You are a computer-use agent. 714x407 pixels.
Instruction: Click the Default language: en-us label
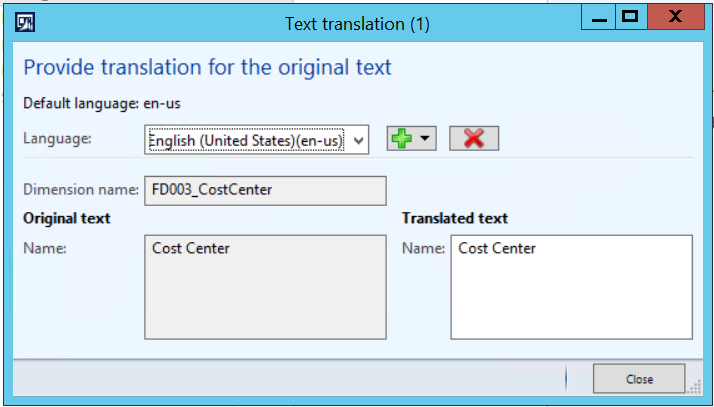[101, 102]
